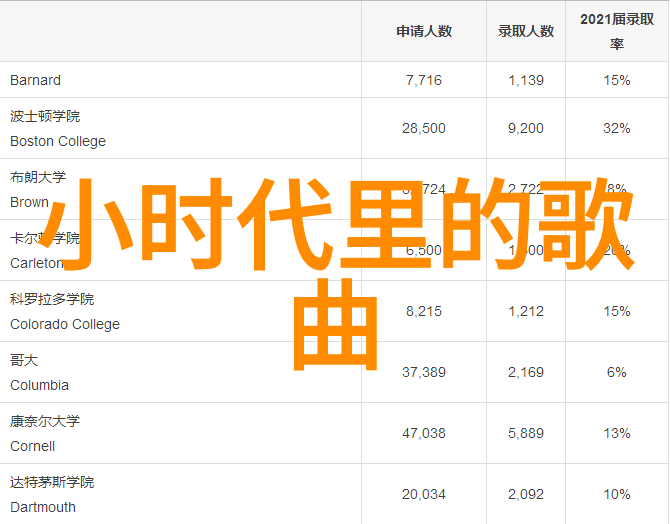Select the Barnard school name

(x=35, y=80)
